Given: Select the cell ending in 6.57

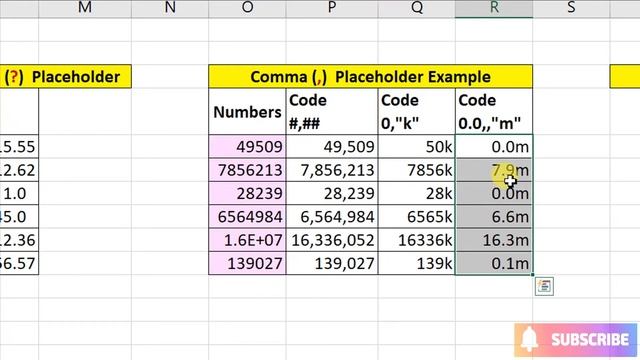Looking at the screenshot, I should point(19,263).
